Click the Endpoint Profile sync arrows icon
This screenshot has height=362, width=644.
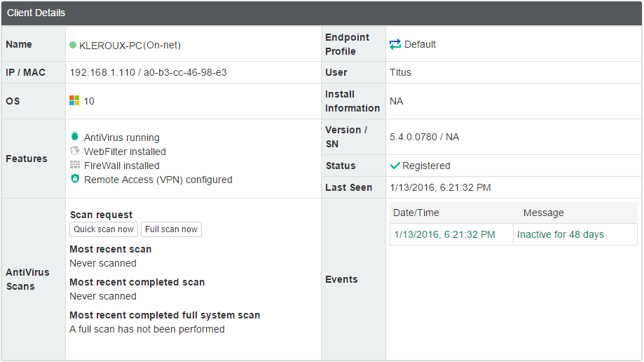pos(395,44)
